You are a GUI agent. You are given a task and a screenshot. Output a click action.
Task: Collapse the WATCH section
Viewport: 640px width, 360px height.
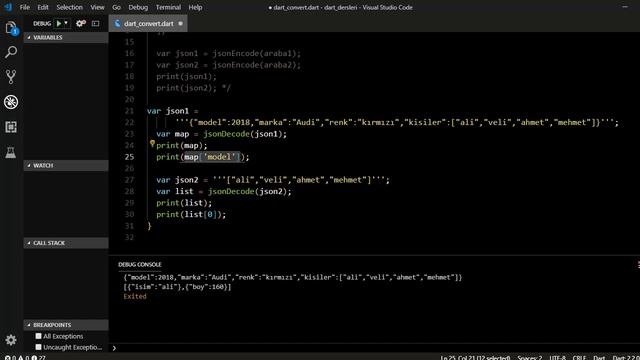[66, 165]
